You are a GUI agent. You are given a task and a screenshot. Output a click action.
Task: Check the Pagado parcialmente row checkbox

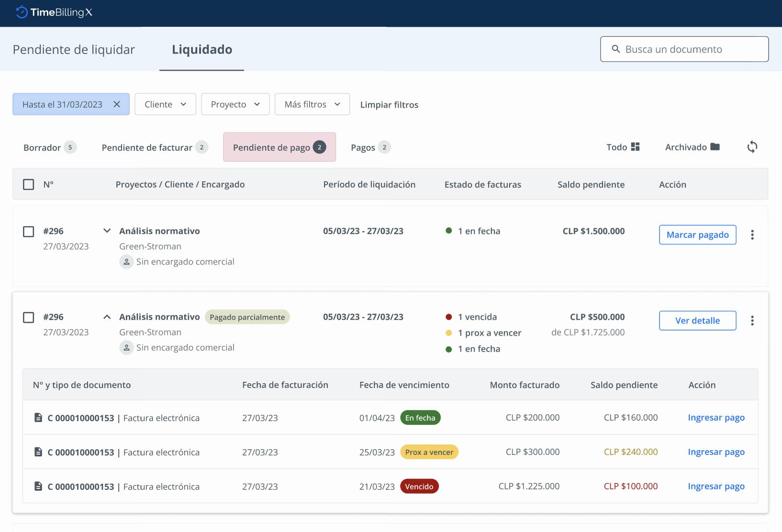[29, 317]
